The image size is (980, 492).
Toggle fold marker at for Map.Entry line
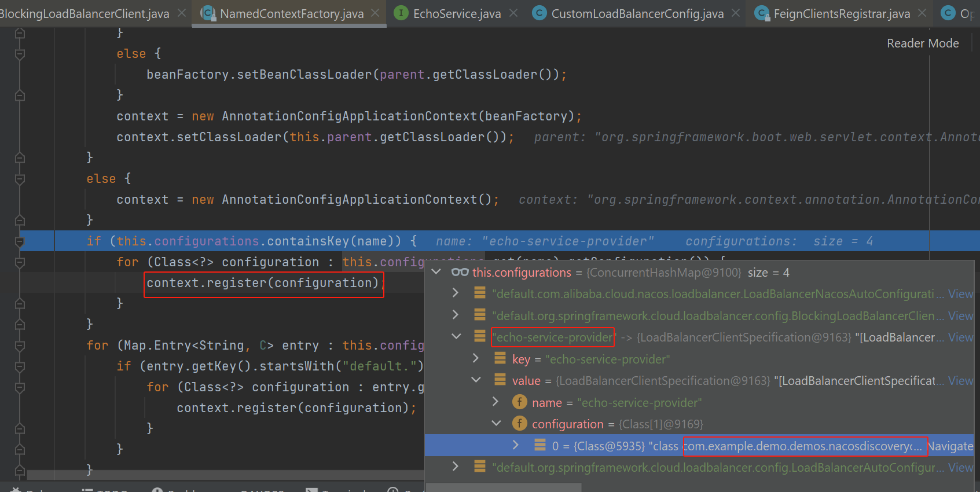[20, 346]
